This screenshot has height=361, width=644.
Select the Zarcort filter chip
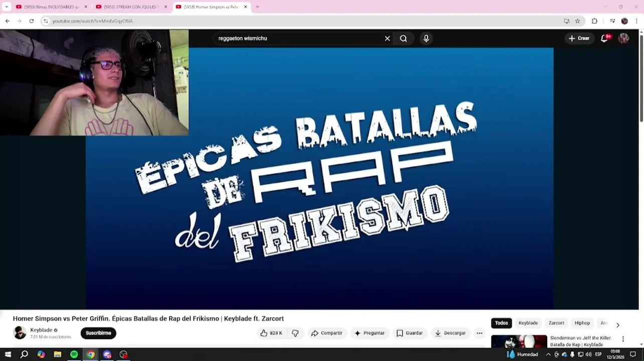pyautogui.click(x=556, y=323)
